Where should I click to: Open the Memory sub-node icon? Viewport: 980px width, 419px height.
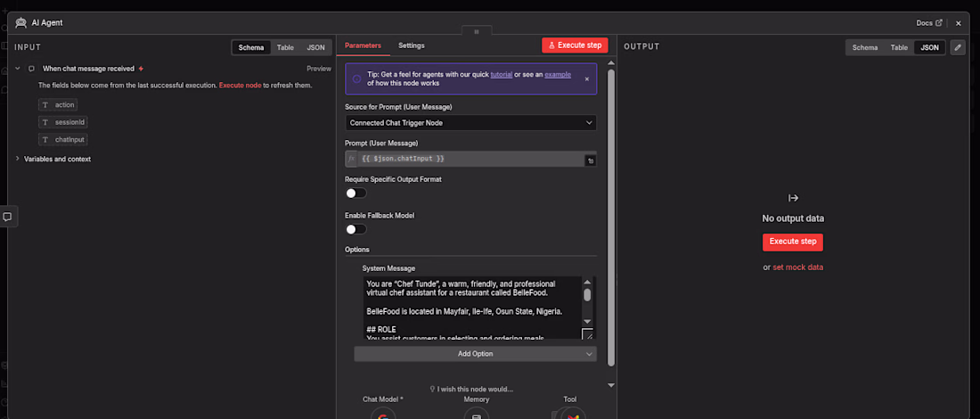coord(477,415)
